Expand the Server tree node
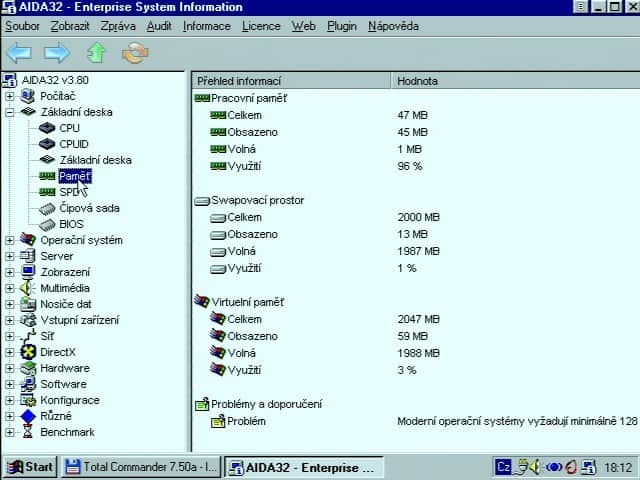This screenshot has width=640, height=480. tap(9, 256)
